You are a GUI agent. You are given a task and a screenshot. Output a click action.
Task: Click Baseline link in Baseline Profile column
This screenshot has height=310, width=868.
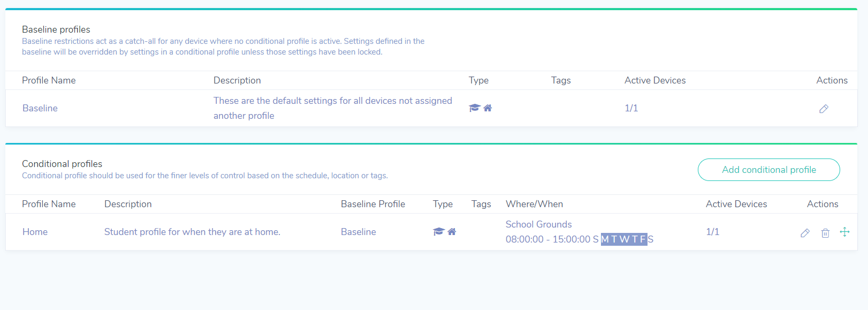[x=359, y=232]
